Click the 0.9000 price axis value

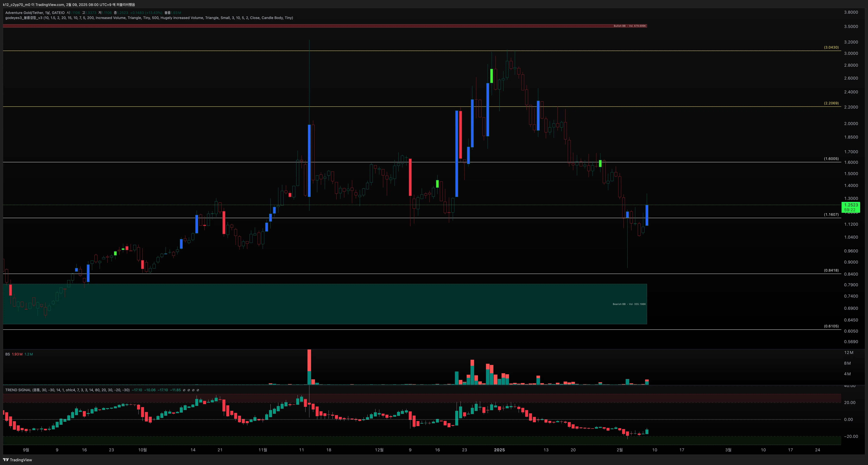[851, 262]
